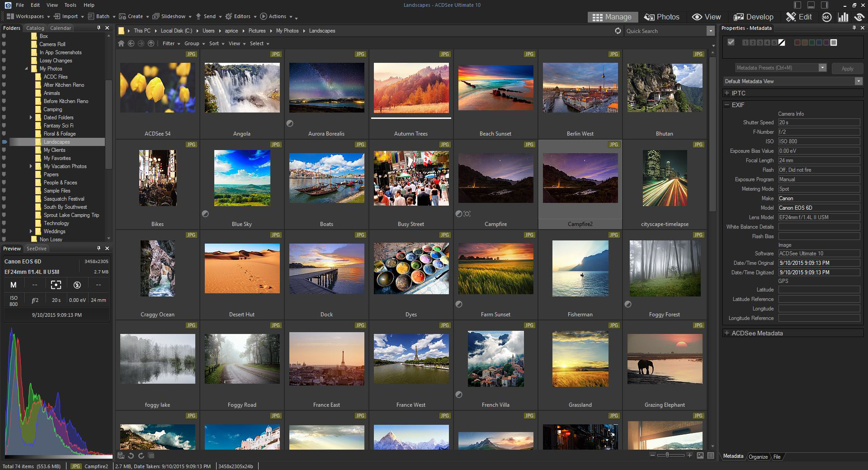Open the Sort dropdown
Image resolution: width=868 pixels, height=470 pixels.
217,43
